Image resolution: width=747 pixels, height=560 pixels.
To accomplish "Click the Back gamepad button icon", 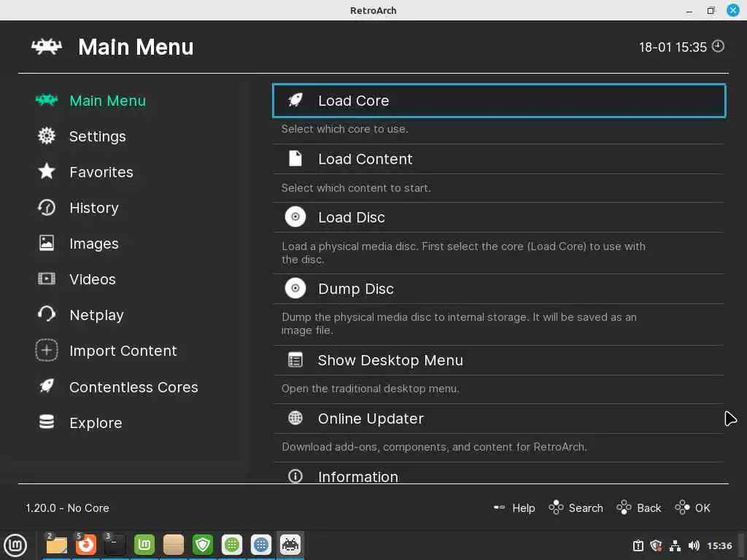I will (624, 507).
